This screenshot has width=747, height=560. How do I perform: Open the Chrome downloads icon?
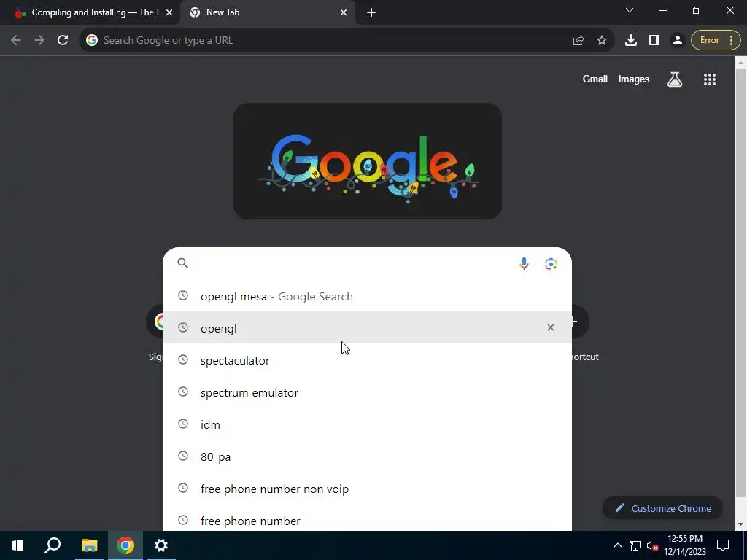point(631,41)
